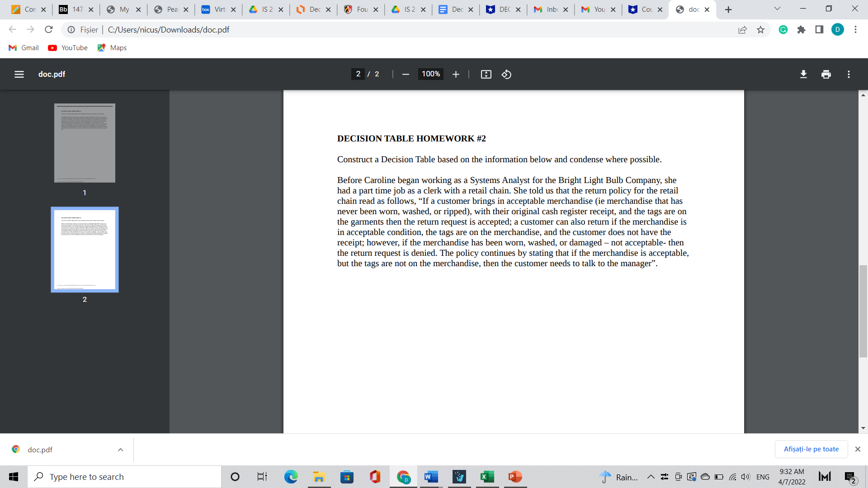The height and width of the screenshot is (488, 868).
Task: Open Excel from the taskbar
Action: point(487,477)
